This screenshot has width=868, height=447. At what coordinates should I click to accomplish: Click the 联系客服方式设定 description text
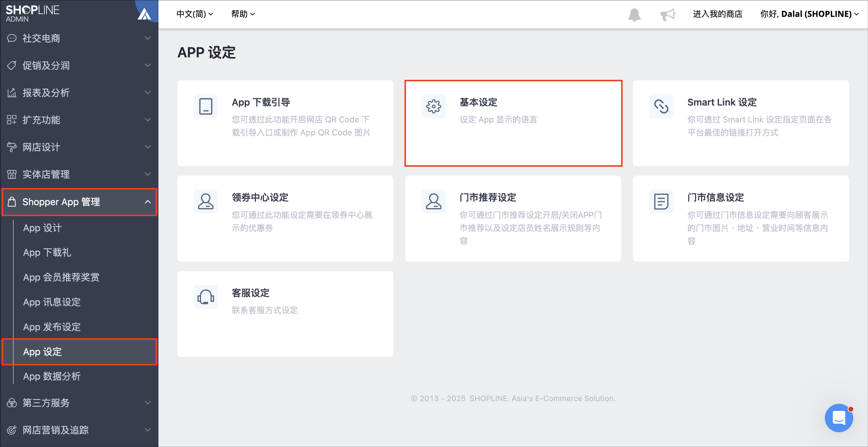click(265, 310)
